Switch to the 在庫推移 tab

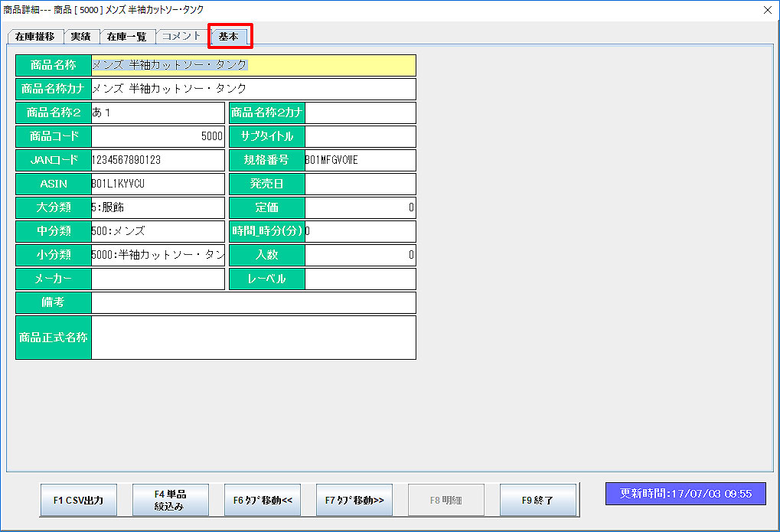(x=34, y=36)
